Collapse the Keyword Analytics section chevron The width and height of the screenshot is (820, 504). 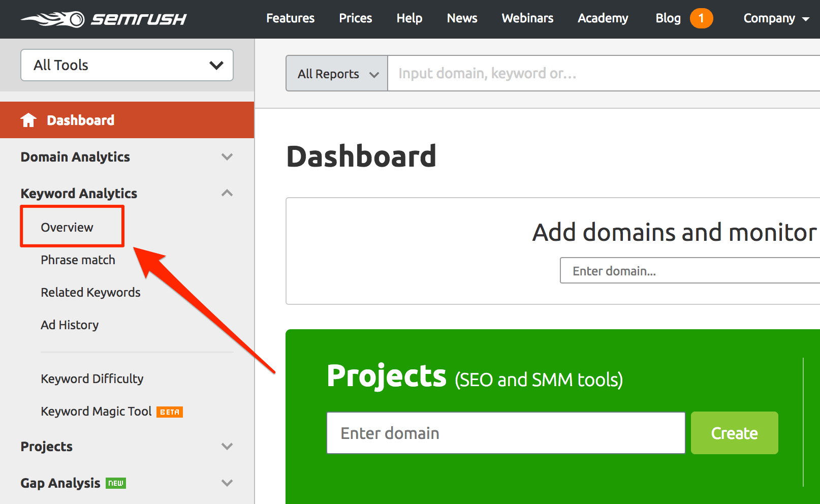(x=227, y=193)
